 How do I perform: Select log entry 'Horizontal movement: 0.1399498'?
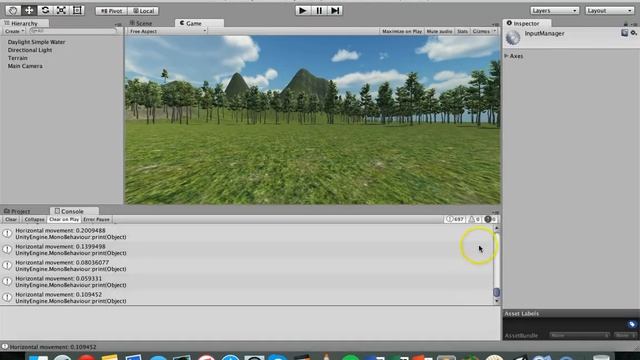tap(247, 249)
